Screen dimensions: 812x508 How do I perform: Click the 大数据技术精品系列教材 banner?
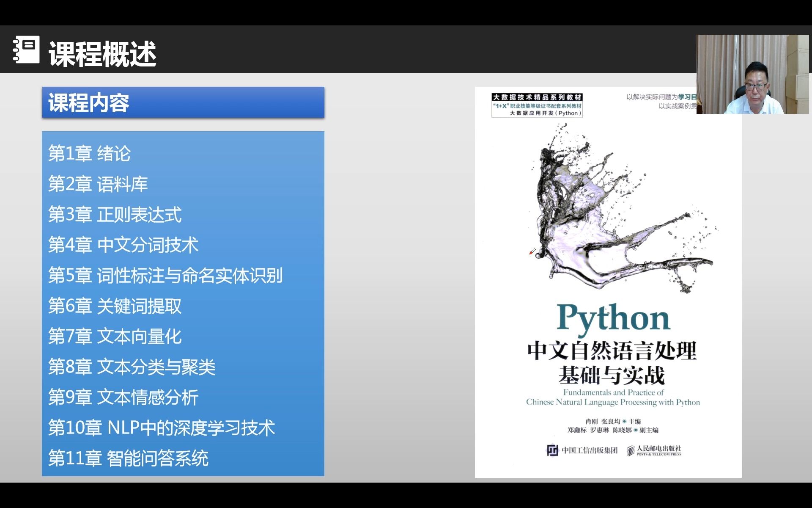tap(538, 97)
